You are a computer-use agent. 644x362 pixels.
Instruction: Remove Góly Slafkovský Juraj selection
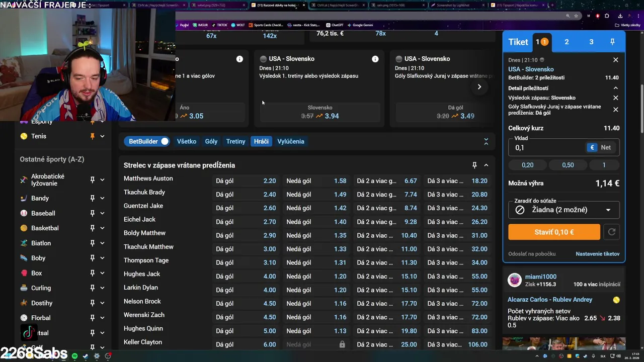click(615, 110)
